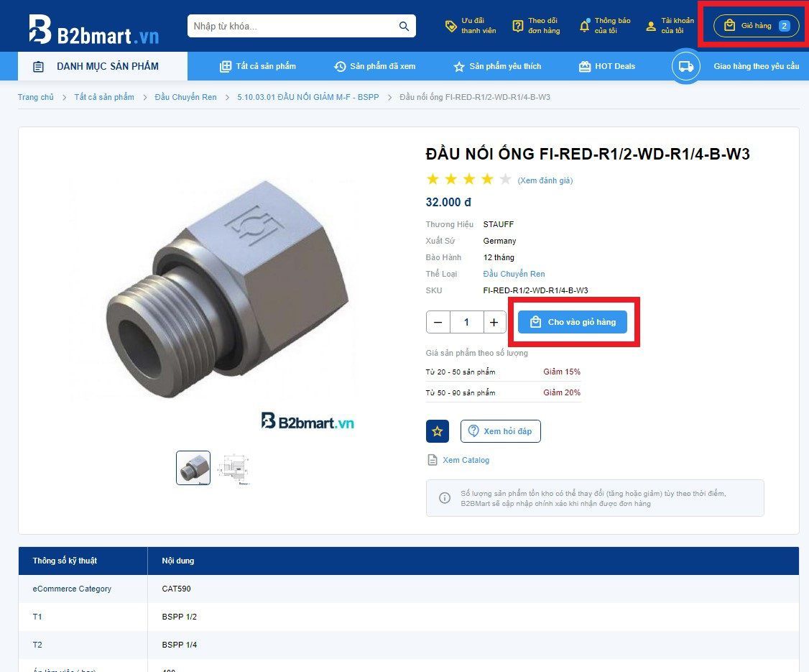Expand the Danh mục sản phẩm menu
The height and width of the screenshot is (672, 809).
(x=103, y=66)
